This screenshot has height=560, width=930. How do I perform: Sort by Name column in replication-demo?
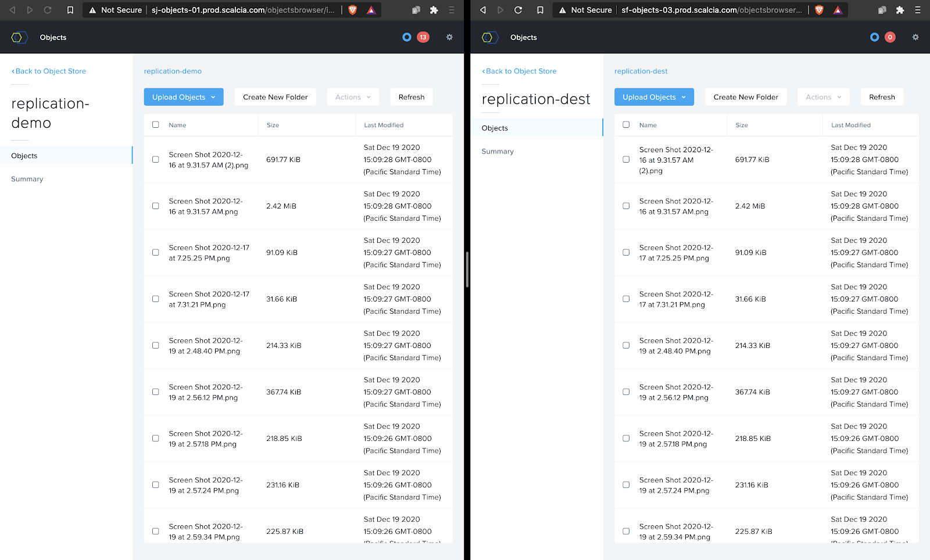click(177, 125)
